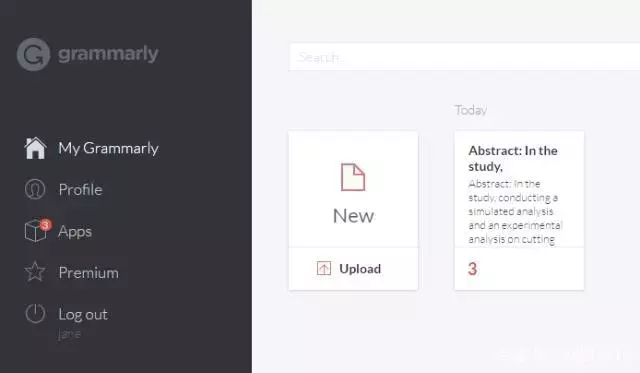Go to the Apps section

75,231
